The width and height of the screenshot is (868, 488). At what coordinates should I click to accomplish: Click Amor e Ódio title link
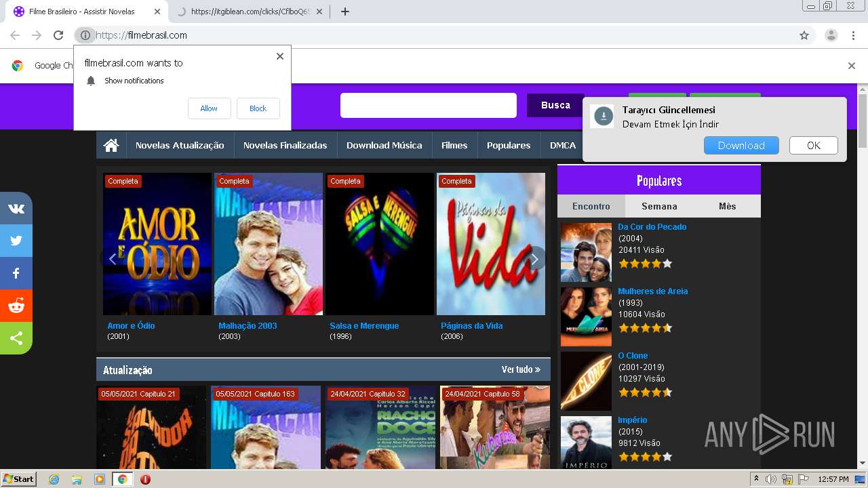(x=131, y=325)
